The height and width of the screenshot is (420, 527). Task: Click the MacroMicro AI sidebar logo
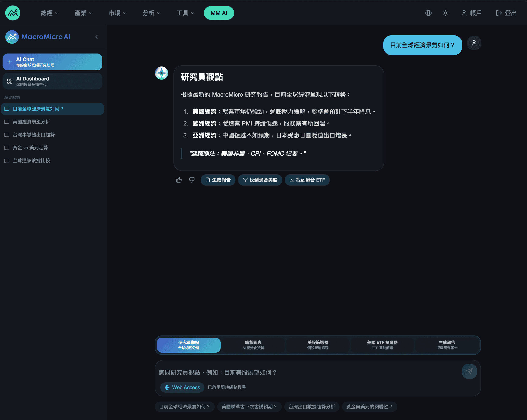pos(38,37)
